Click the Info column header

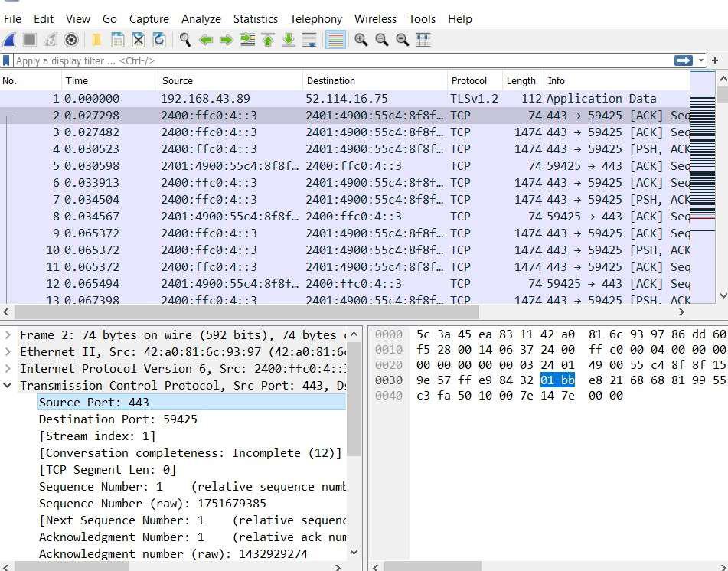pyautogui.click(x=617, y=81)
